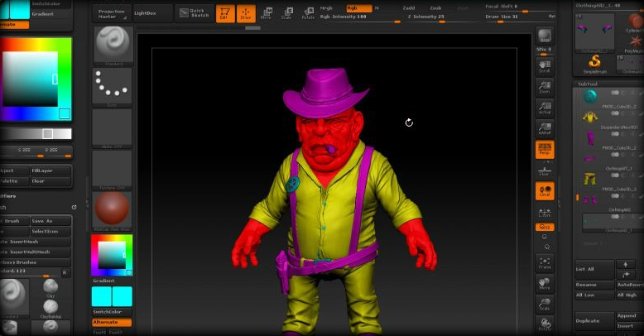Viewport: 644px width, 336px height.
Task: Select the PolyMesh3D star tool
Action: (636, 43)
